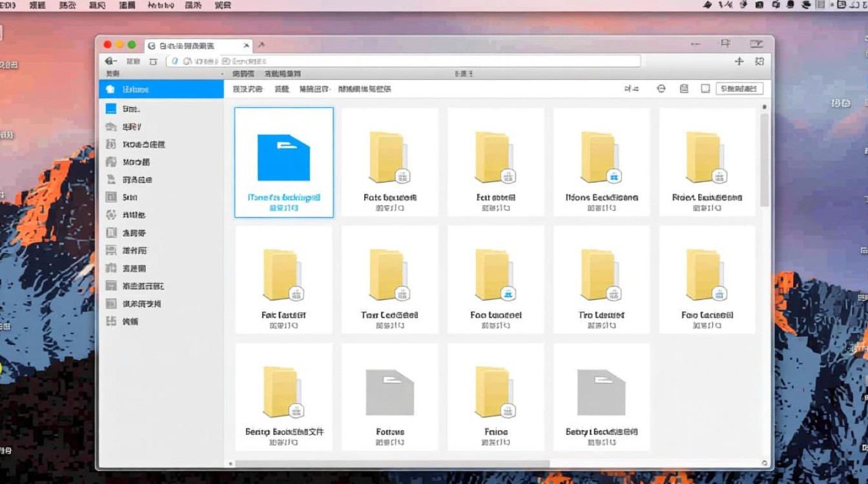
Task: Click the refresh icon beside the address bar
Action: 152,61
